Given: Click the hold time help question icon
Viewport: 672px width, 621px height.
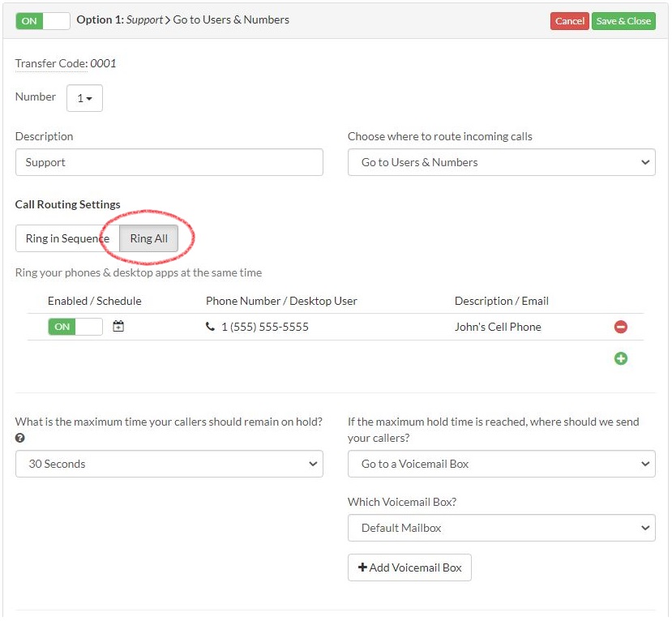Looking at the screenshot, I should [x=20, y=438].
